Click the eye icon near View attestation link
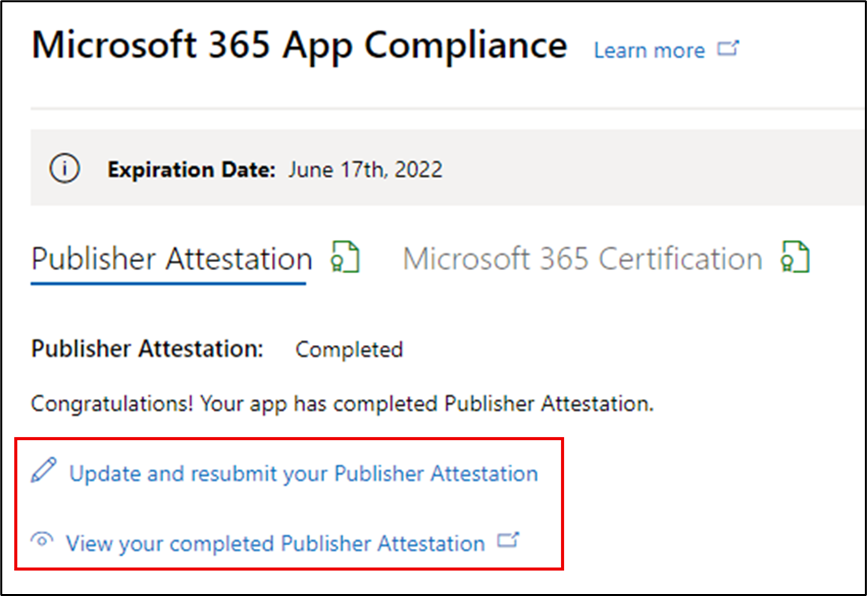Image resolution: width=867 pixels, height=596 pixels. point(41,539)
